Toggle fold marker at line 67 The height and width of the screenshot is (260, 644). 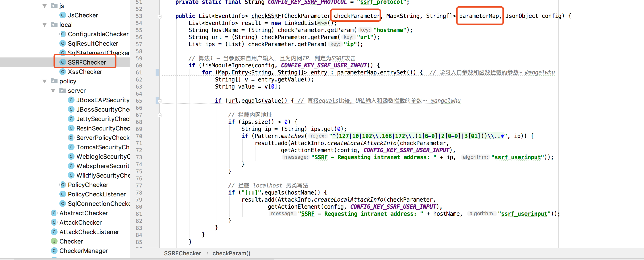click(160, 115)
